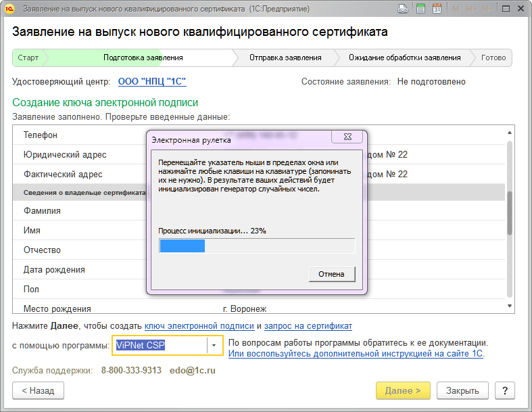The width and height of the screenshot is (532, 412).
Task: Open the ключ электронной подписи link
Action: [199, 326]
